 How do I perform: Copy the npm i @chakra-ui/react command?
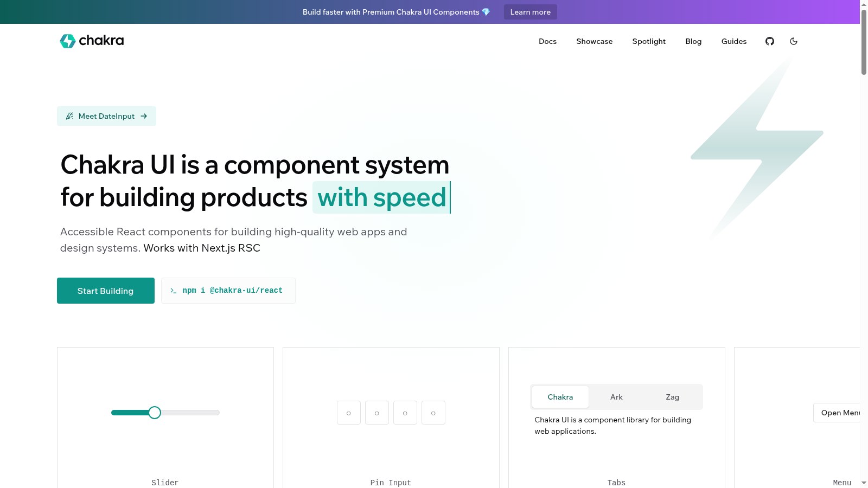tap(228, 291)
